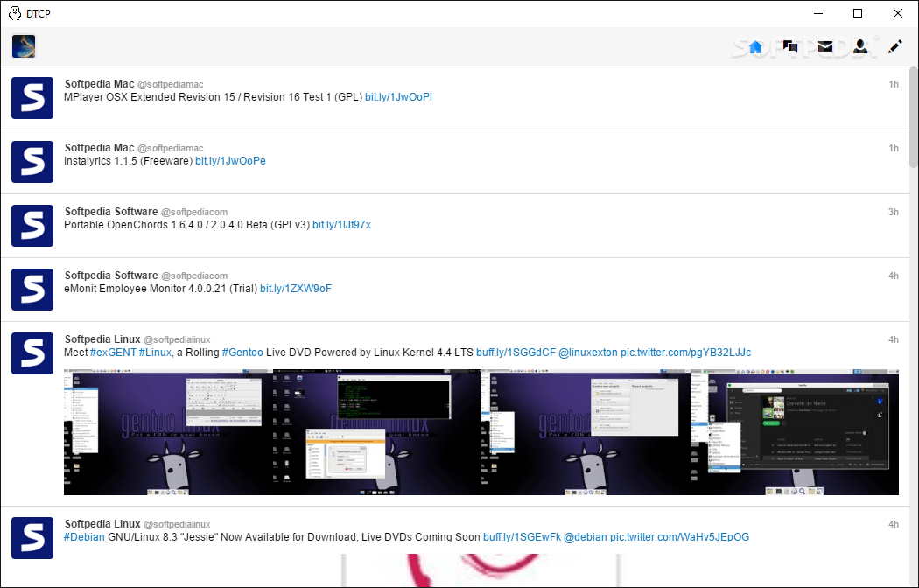Open pic.twitter.com/pgYB32LJJc link
This screenshot has width=919, height=588.
pos(685,353)
